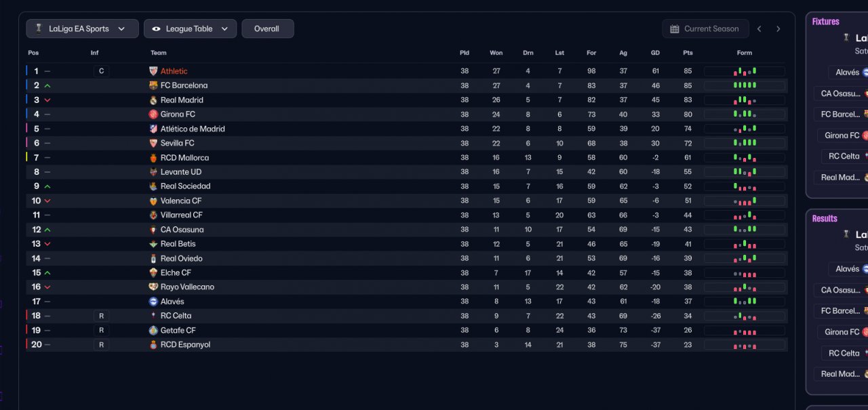Click the FC Barcelona crest icon
This screenshot has height=410, width=868.
pos(153,85)
